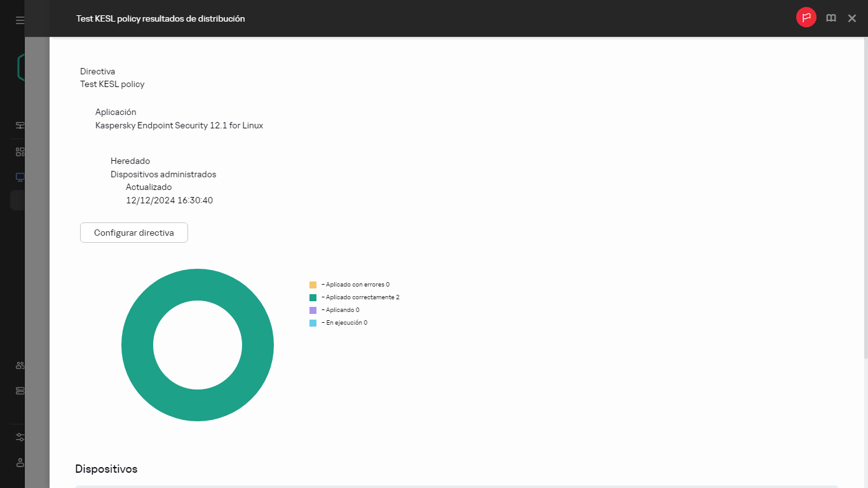Open the Monitoring & reporting sidebar icon
Screen dimensions: 868x488
pyautogui.click(x=20, y=125)
